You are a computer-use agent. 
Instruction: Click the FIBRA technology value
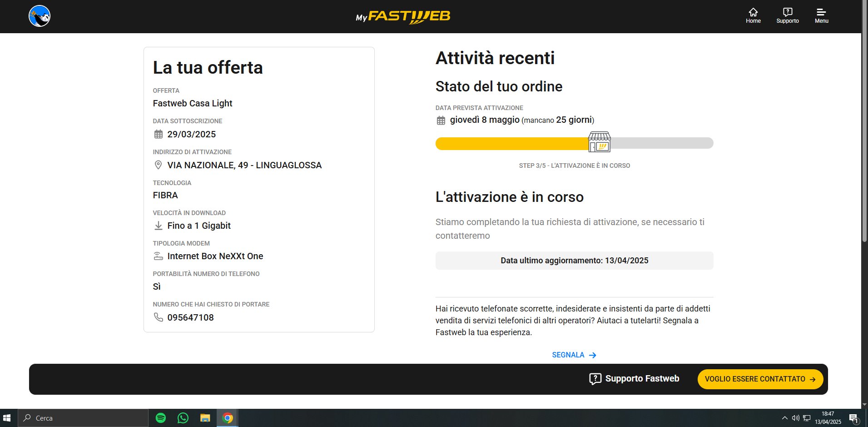coord(165,195)
